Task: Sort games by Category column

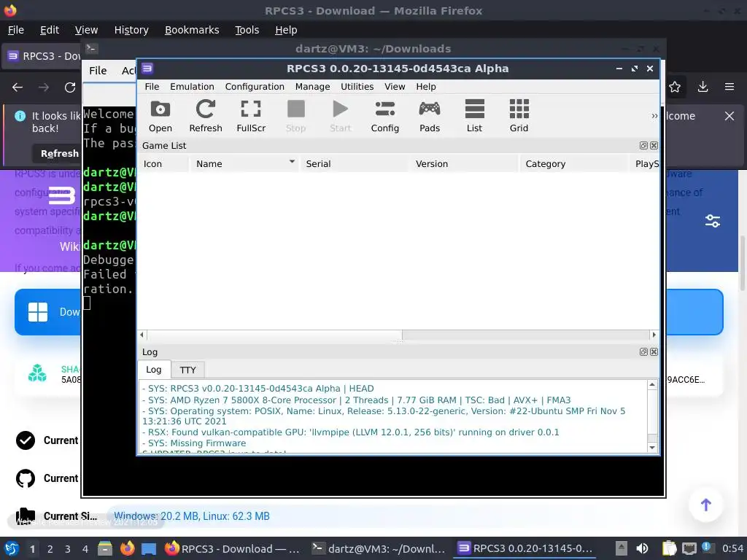Action: [x=573, y=164]
